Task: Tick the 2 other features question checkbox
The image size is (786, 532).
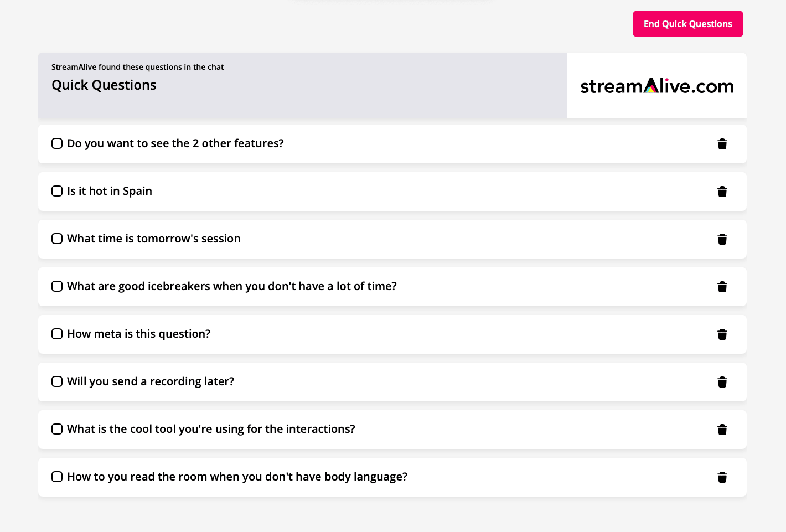Action: (57, 143)
